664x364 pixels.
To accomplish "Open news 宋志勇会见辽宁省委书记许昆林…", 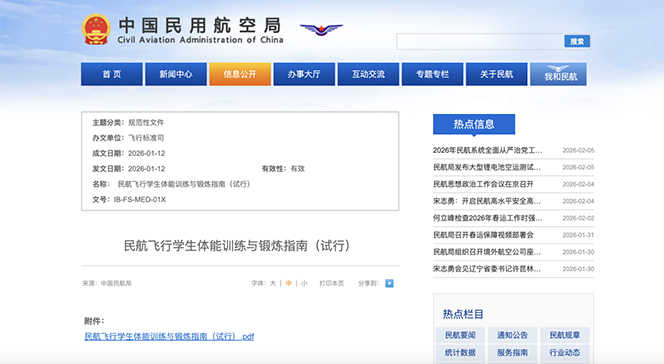I will (487, 269).
